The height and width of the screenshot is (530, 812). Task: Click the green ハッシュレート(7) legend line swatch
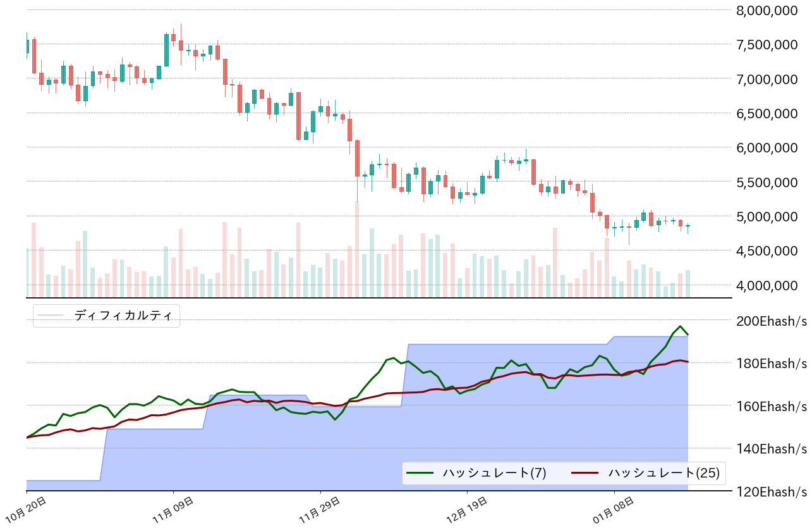(420, 472)
